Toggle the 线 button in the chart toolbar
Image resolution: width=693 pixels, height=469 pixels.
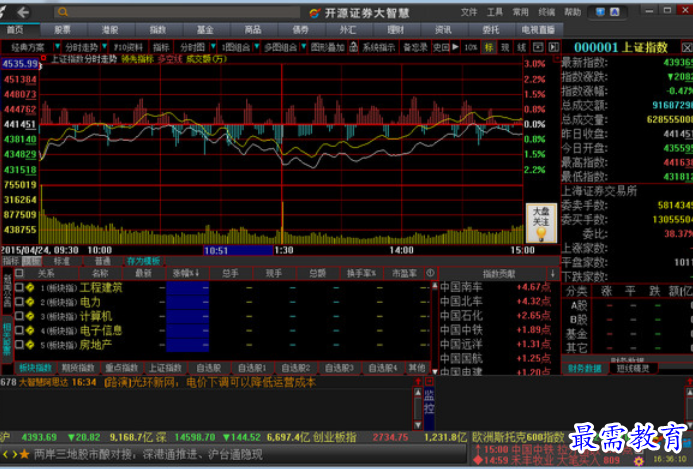(x=521, y=47)
